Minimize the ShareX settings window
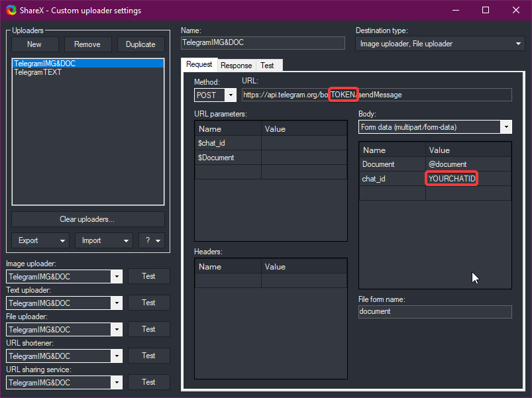532x398 pixels. [x=456, y=10]
